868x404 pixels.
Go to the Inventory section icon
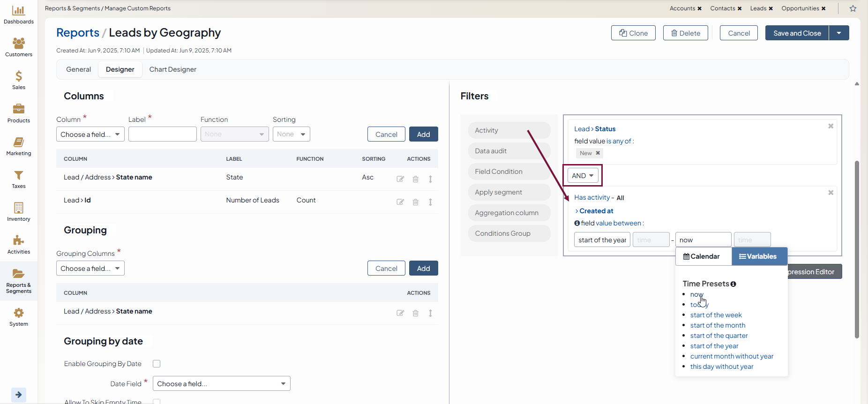point(18,212)
